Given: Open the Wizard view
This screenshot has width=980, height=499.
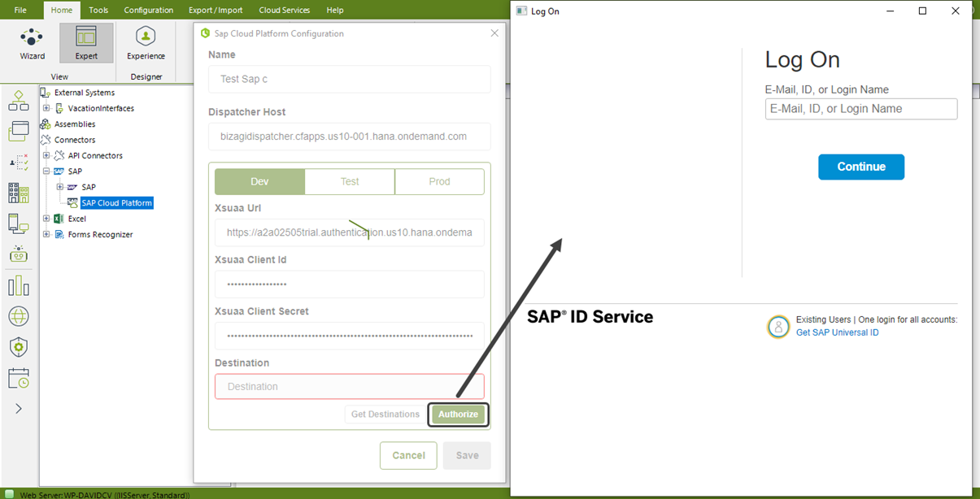Looking at the screenshot, I should pyautogui.click(x=33, y=44).
